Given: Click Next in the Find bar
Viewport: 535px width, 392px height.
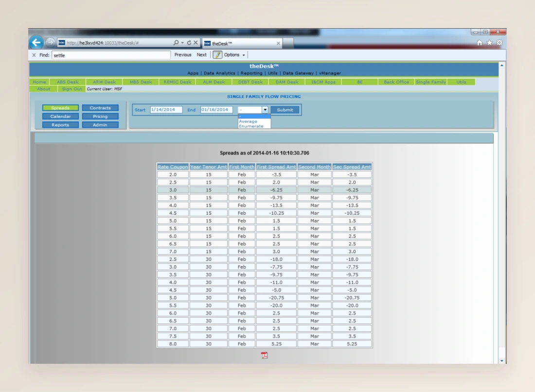Looking at the screenshot, I should [202, 54].
